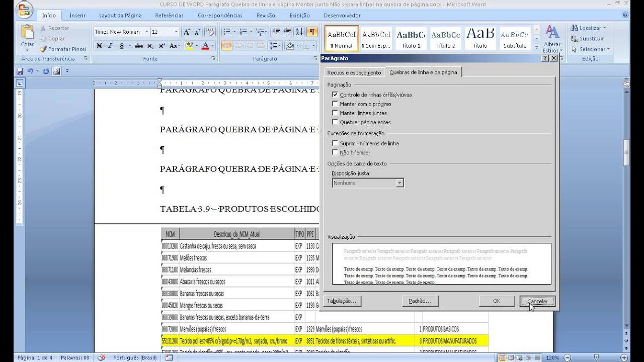Save document from Quick Access toolbar
Viewport: 644px width, 362px height.
[x=20, y=71]
